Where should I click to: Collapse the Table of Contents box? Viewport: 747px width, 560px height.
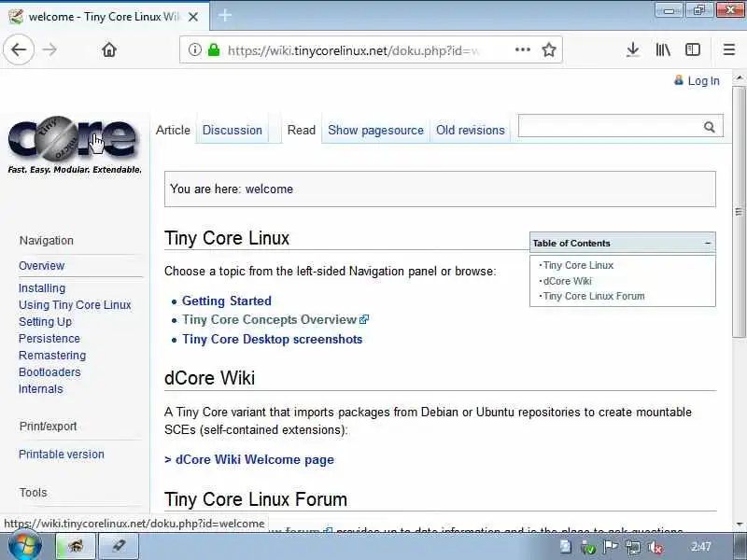click(708, 243)
